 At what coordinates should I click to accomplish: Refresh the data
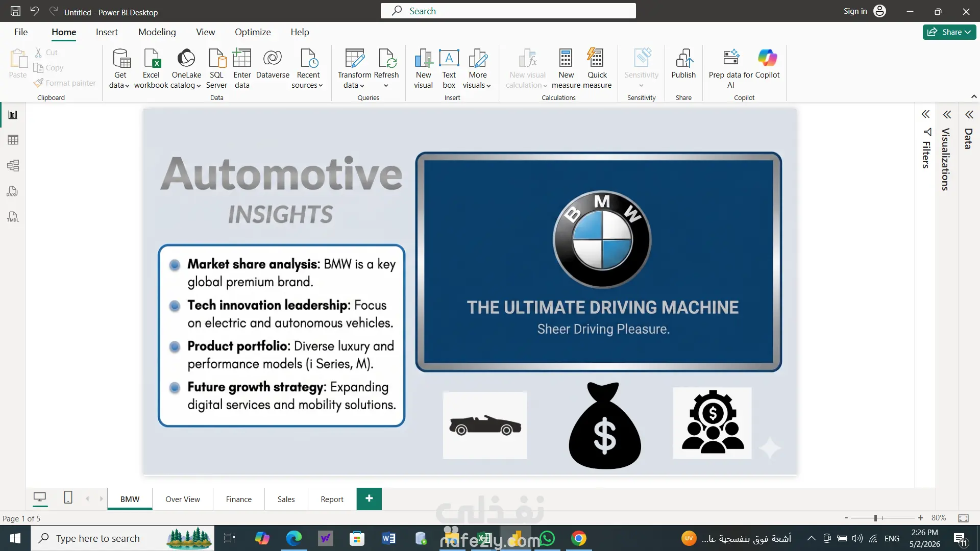(x=386, y=63)
